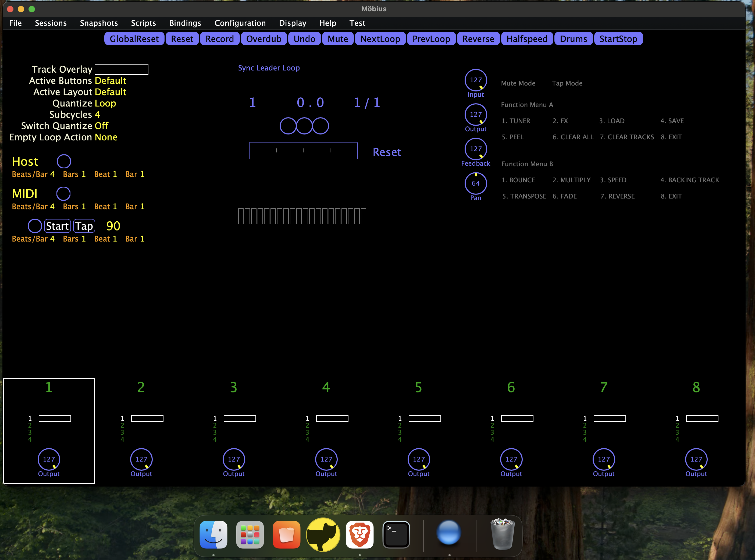The image size is (755, 560).
Task: Open the Configuration menu
Action: (x=240, y=23)
